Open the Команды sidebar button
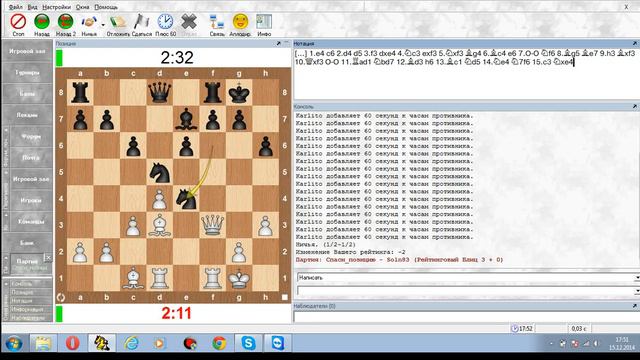 [31, 221]
